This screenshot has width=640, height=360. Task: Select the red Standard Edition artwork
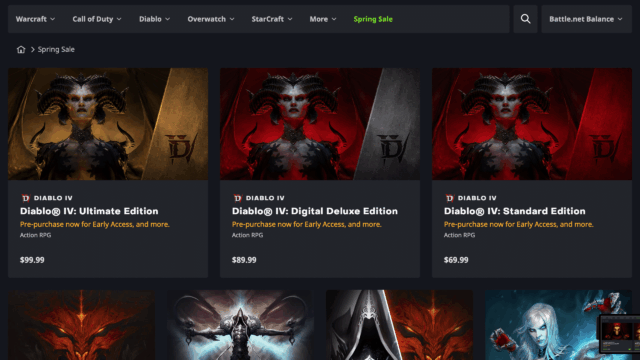(x=532, y=124)
